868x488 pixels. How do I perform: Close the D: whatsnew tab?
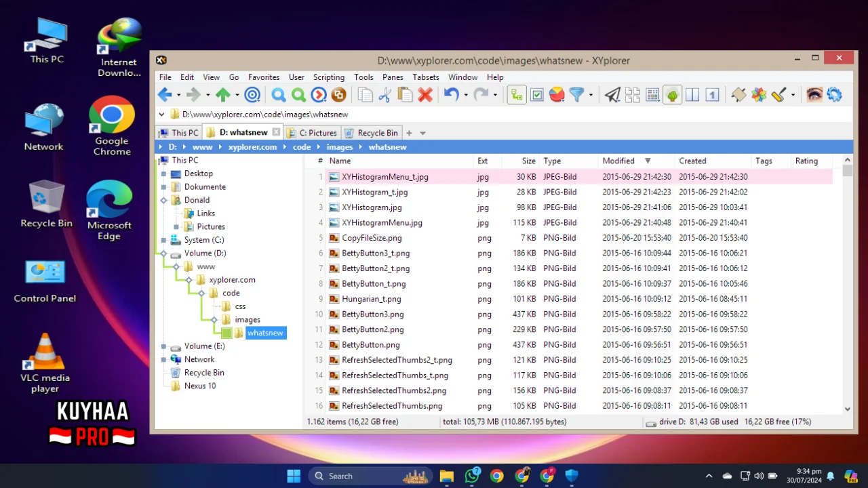[x=276, y=132]
